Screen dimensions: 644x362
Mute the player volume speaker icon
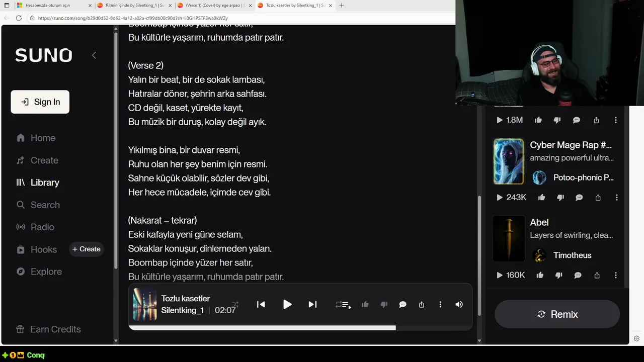[x=459, y=304]
